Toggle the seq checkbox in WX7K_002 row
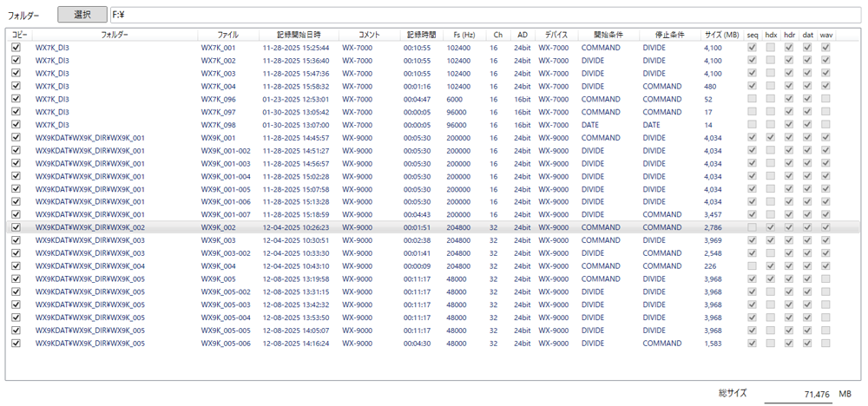This screenshot has width=868, height=406. [x=752, y=61]
